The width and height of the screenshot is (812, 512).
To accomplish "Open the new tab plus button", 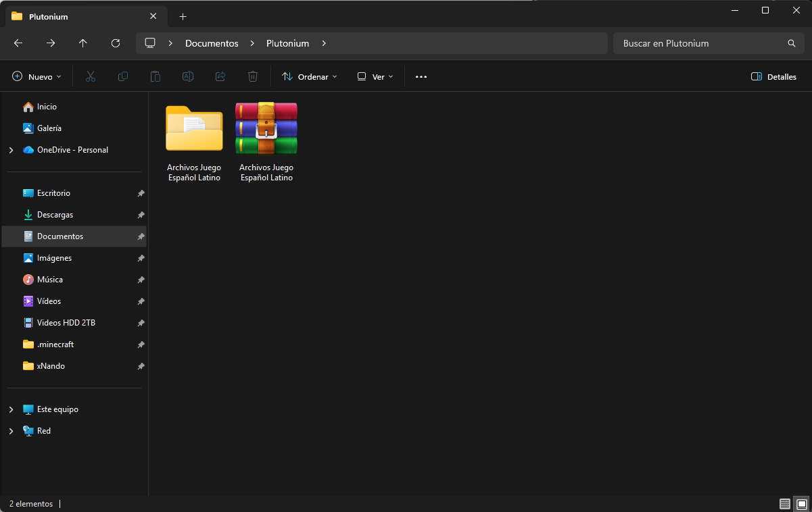I will [x=183, y=16].
